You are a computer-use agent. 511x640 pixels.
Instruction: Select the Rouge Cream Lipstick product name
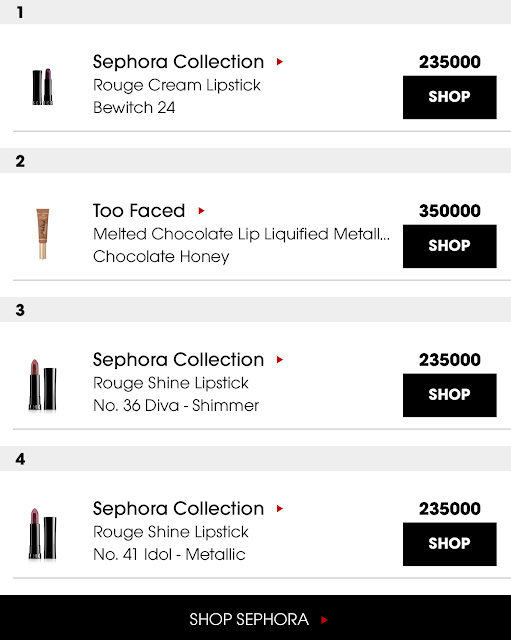tap(177, 85)
